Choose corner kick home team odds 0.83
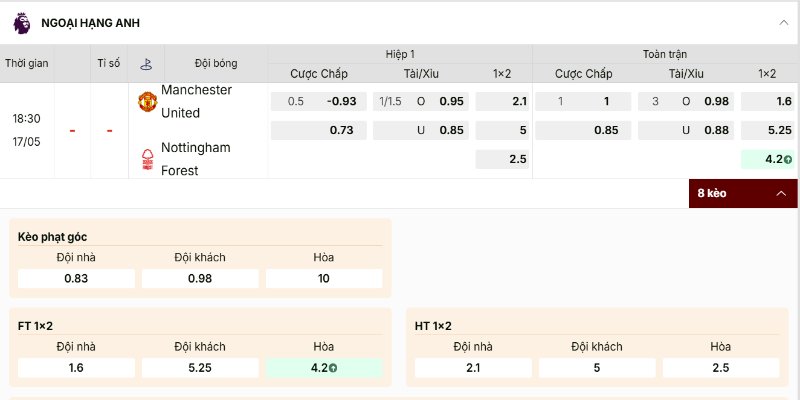800x400 pixels. coord(76,279)
